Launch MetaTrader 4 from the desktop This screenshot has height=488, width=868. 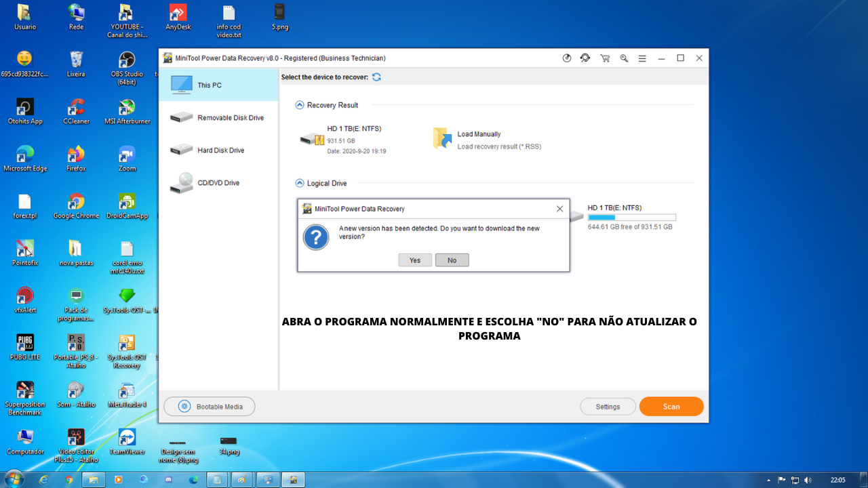[x=127, y=394]
